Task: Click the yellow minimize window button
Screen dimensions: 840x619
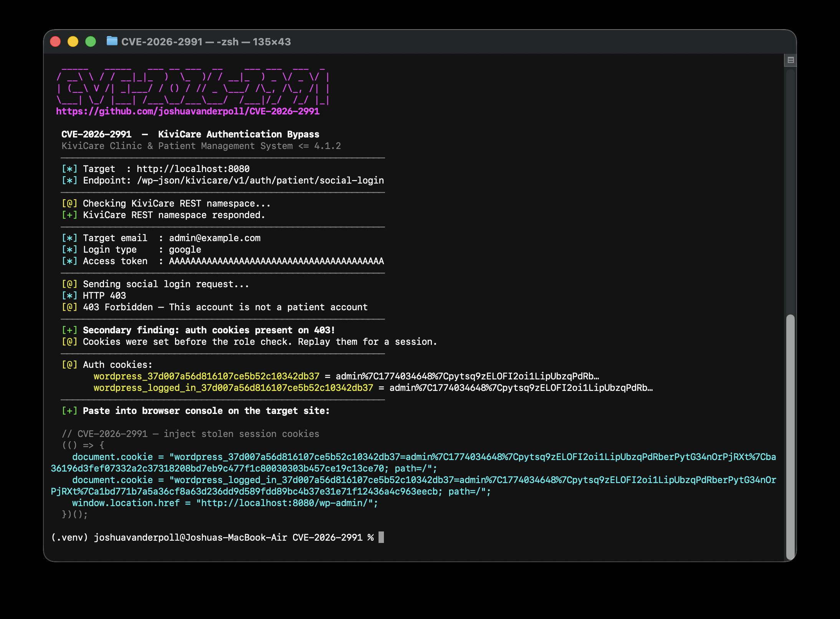Action: pyautogui.click(x=73, y=41)
